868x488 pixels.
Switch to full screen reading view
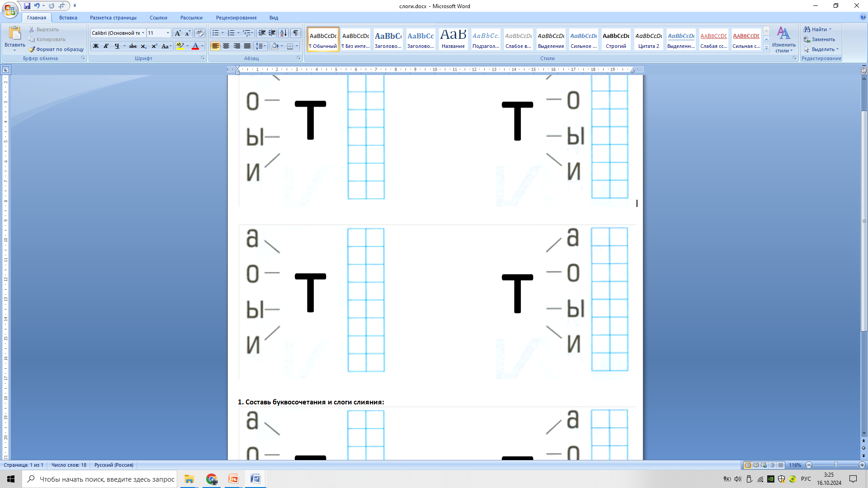(756, 465)
